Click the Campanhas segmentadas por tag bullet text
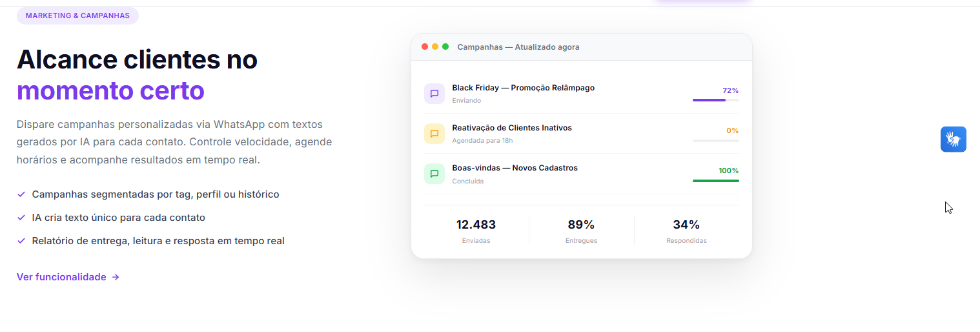Image resolution: width=980 pixels, height=332 pixels. click(156, 194)
